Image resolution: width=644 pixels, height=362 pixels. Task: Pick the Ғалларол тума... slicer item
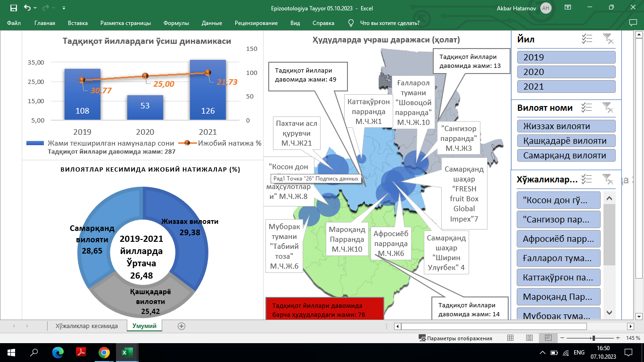pyautogui.click(x=559, y=258)
